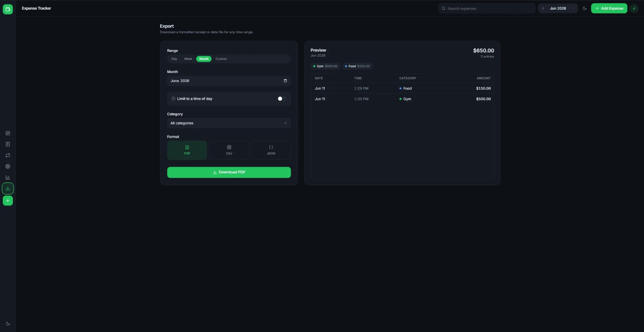This screenshot has width=644, height=332.
Task: Open the recurring expenses icon in sidebar
Action: [x=8, y=155]
